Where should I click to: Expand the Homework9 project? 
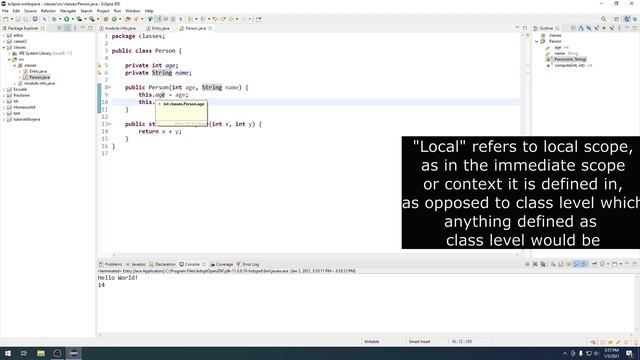pos(4,107)
